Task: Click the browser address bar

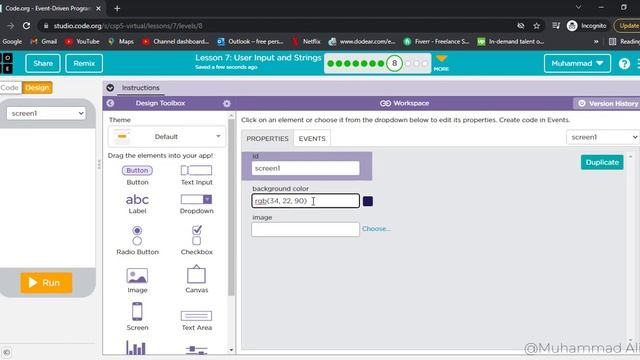Action: pos(278,26)
